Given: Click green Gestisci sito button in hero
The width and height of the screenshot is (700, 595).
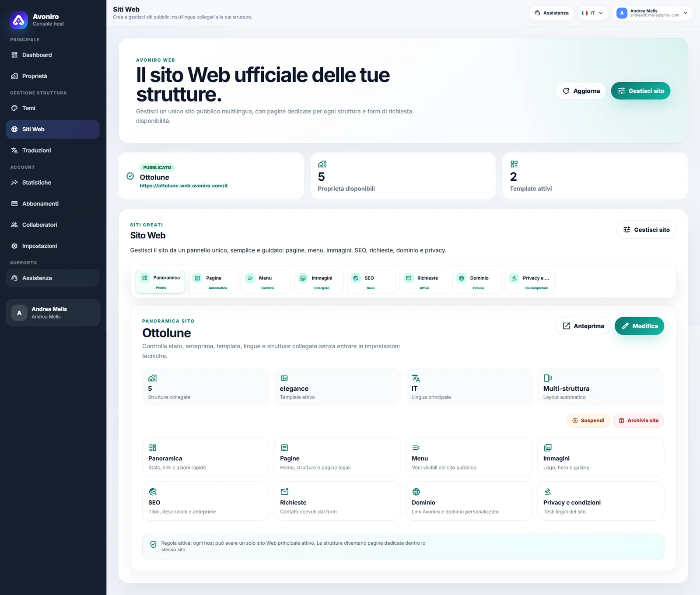Looking at the screenshot, I should click(x=640, y=91).
